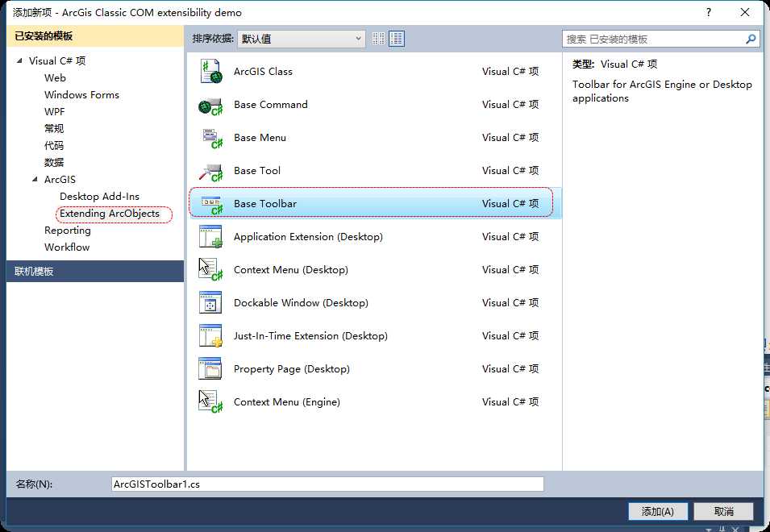The width and height of the screenshot is (770, 532).
Task: Click the ArcGIS Class name text
Action: click(263, 72)
